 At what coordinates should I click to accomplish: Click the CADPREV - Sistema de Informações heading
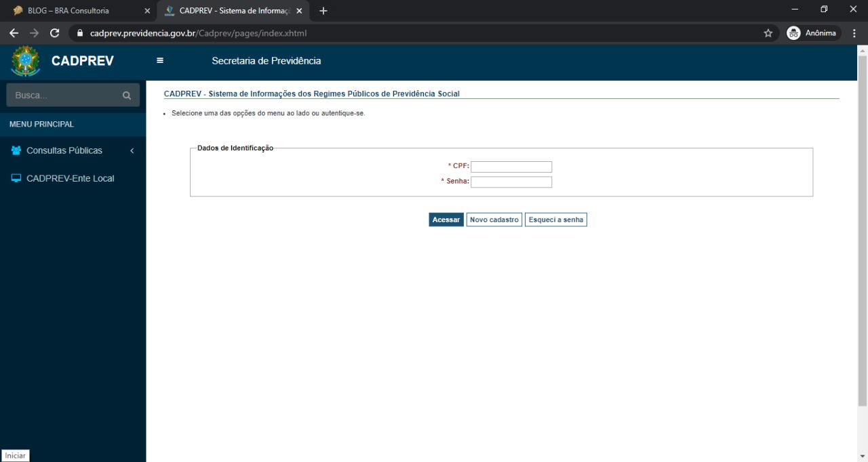point(312,93)
